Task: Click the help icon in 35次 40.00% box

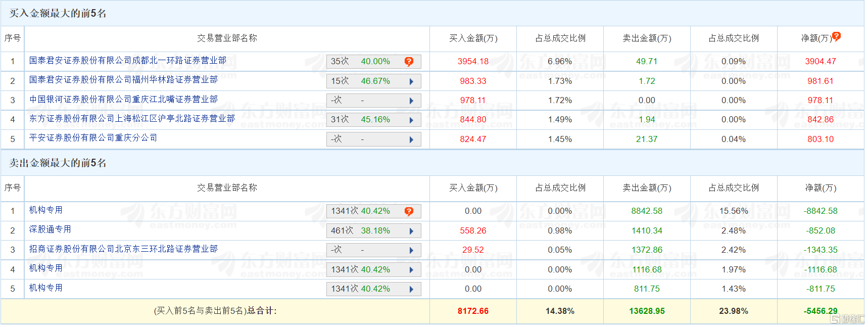Action: (x=409, y=62)
